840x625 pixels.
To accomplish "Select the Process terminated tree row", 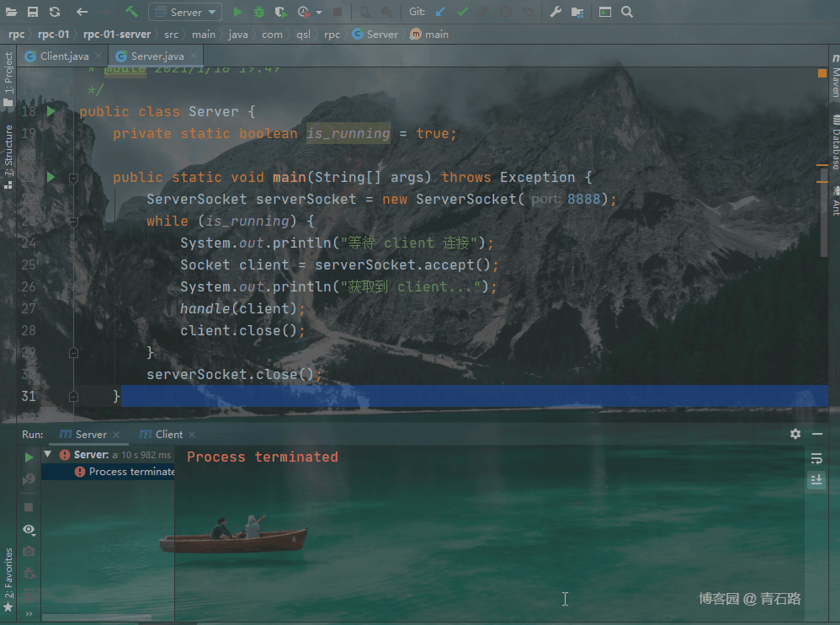I will pos(109,472).
